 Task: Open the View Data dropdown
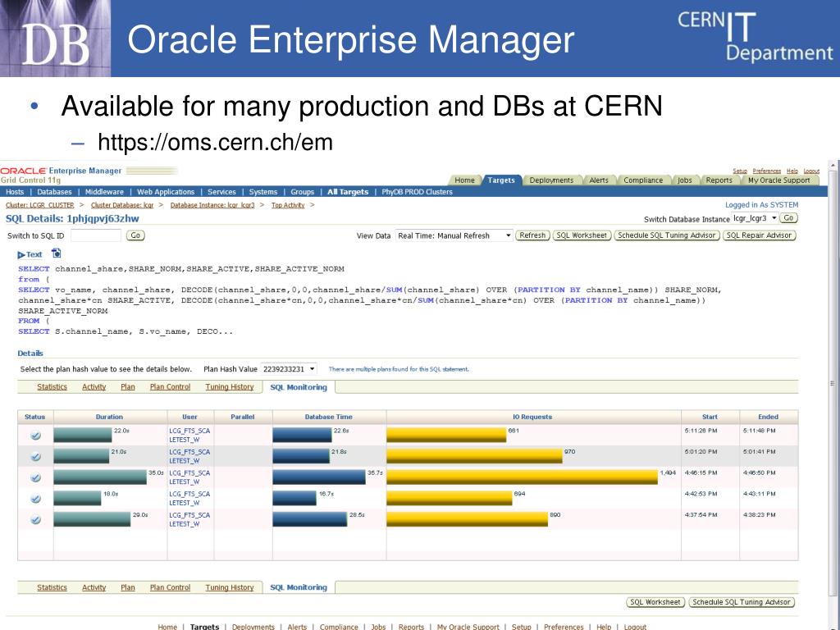(454, 235)
